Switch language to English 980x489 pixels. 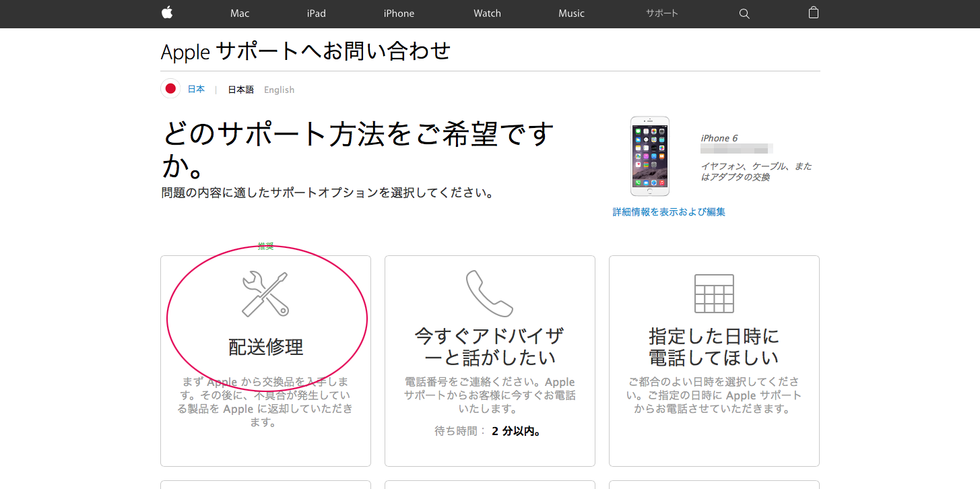tap(279, 90)
